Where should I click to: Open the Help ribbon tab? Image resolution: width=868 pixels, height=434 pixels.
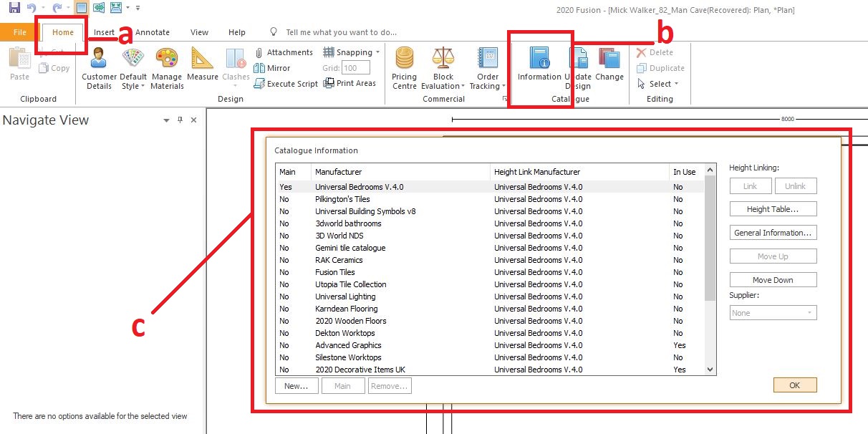click(x=237, y=32)
